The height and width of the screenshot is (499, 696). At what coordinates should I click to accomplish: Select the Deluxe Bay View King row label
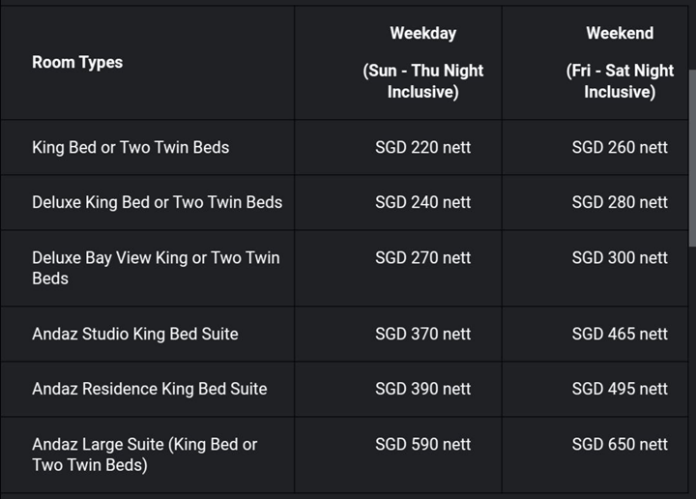click(x=156, y=268)
